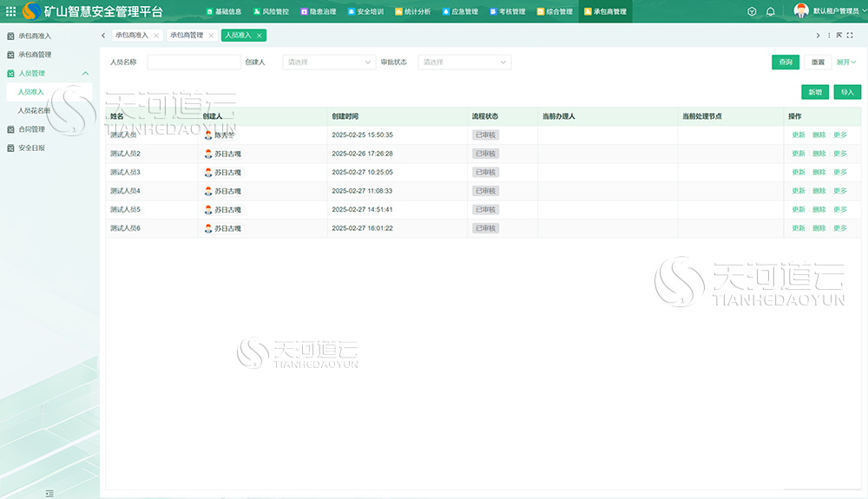Collapse the 人员管理 sidebar group chevron
This screenshot has width=868, height=499.
coord(85,73)
